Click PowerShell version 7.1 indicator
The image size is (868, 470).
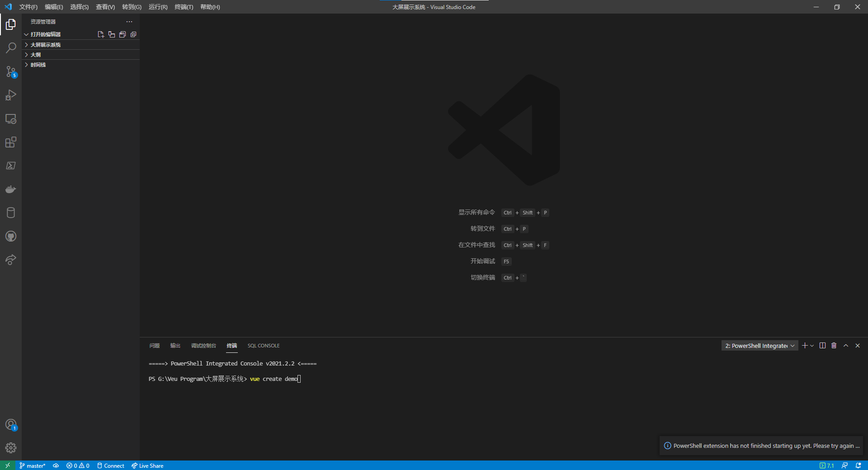coord(827,465)
